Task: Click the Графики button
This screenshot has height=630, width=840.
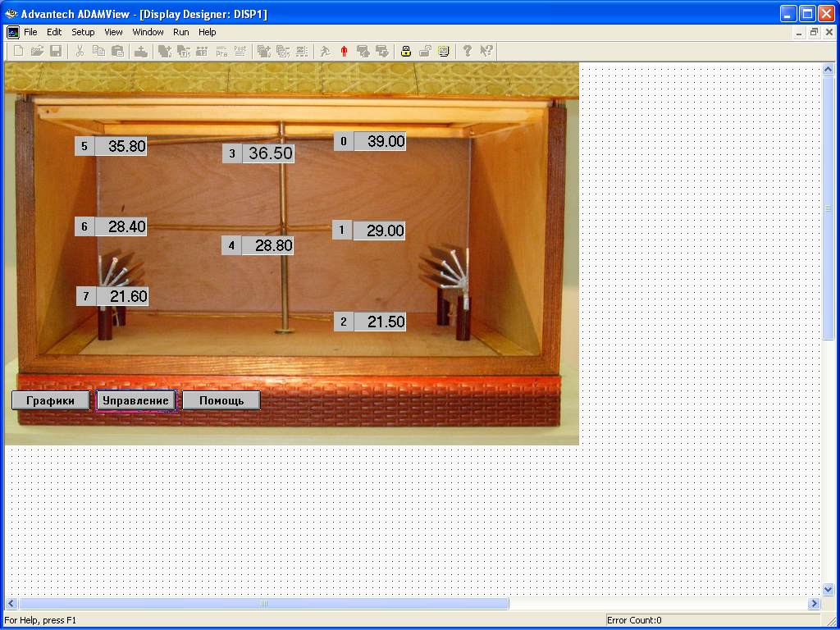Action: pyautogui.click(x=51, y=400)
